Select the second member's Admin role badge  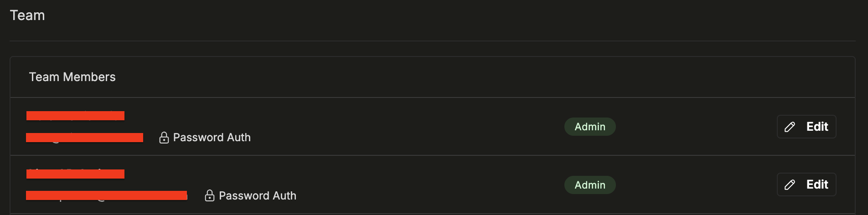pos(590,185)
